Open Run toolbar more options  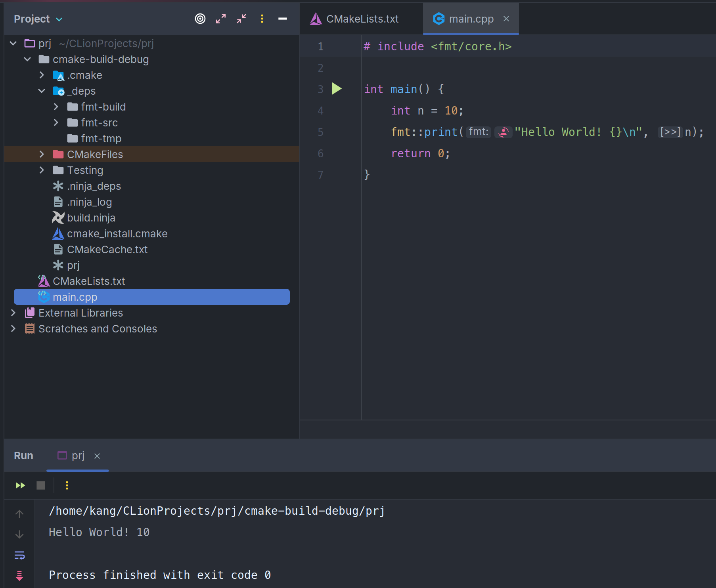(x=67, y=485)
